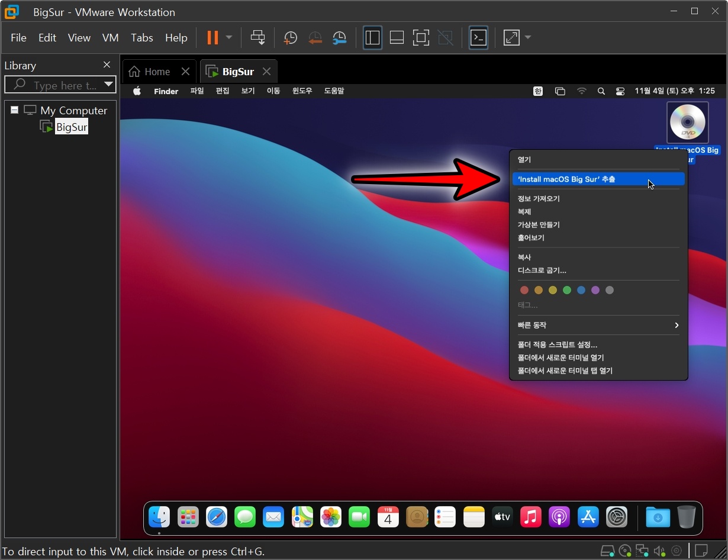
Task: Toggle the Library sidebar view icon
Action: [x=372, y=38]
